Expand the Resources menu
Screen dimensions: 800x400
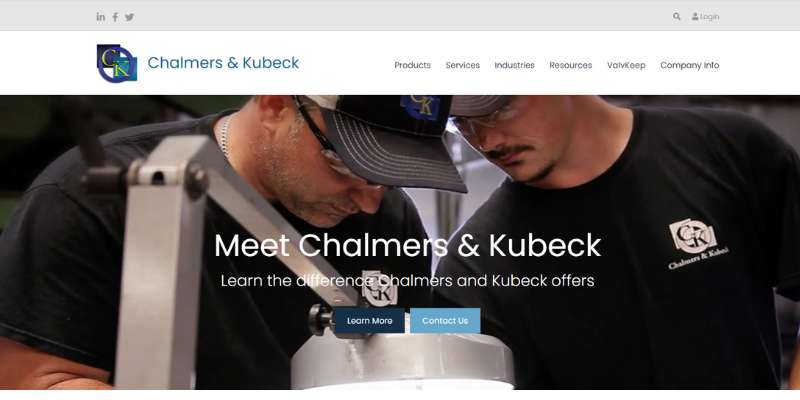[570, 65]
